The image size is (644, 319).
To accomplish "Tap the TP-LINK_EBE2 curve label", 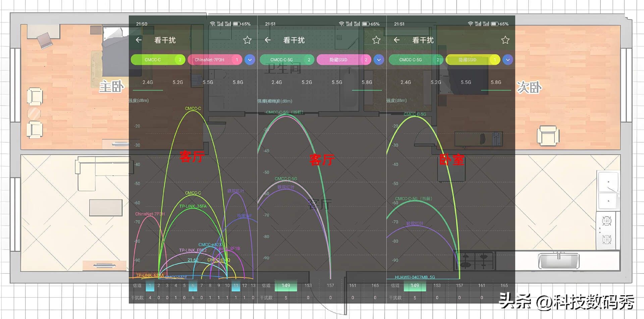I will [193, 250].
